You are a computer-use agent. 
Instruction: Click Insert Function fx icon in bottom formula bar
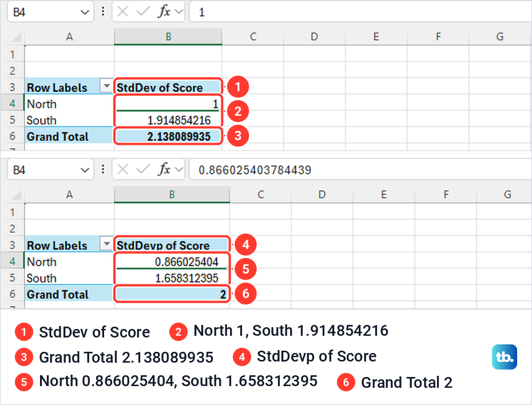(164, 169)
